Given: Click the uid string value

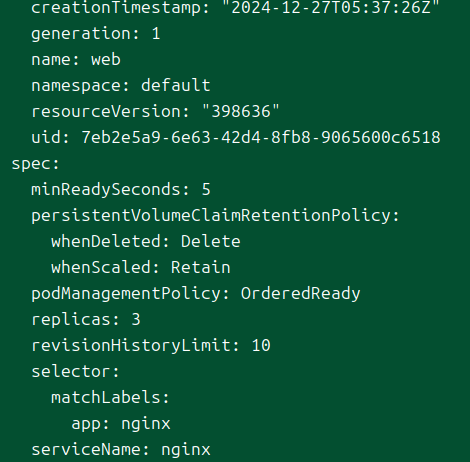Looking at the screenshot, I should tap(261, 137).
